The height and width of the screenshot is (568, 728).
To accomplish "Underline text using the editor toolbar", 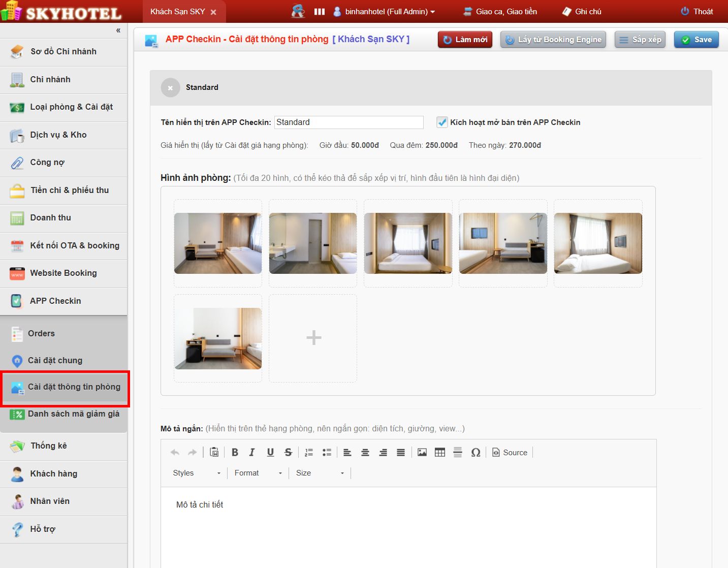I will [x=270, y=452].
